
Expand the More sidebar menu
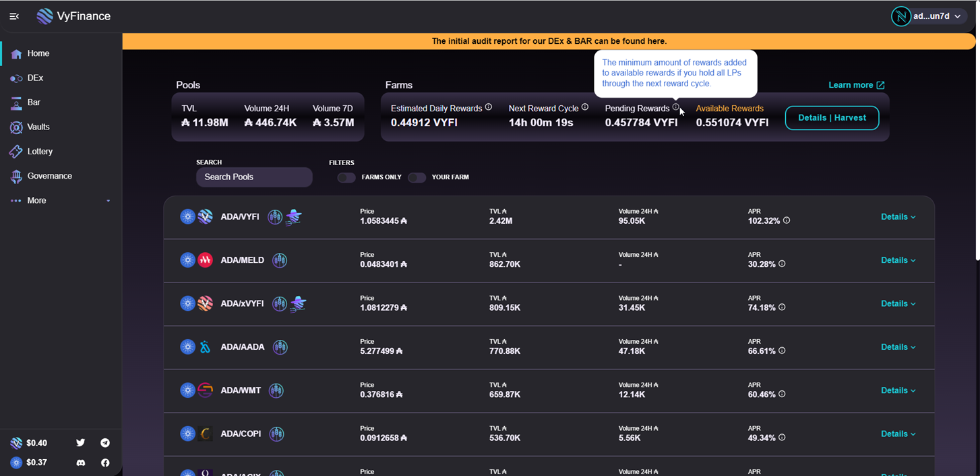point(61,200)
